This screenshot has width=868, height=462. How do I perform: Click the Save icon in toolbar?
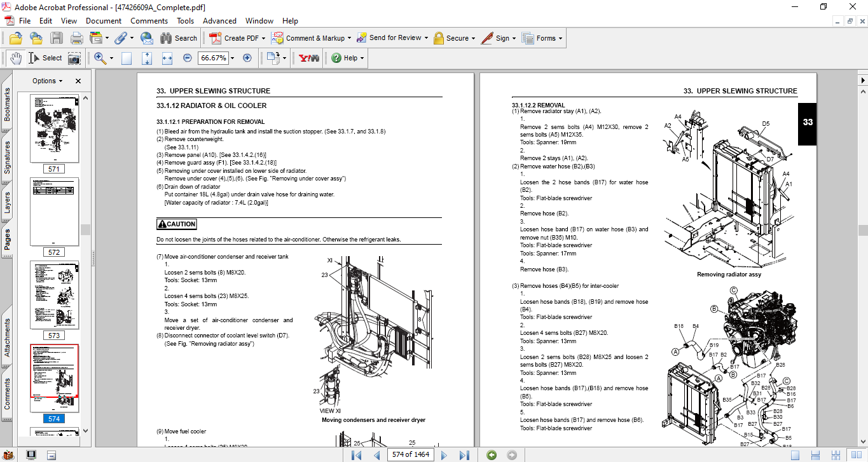57,38
